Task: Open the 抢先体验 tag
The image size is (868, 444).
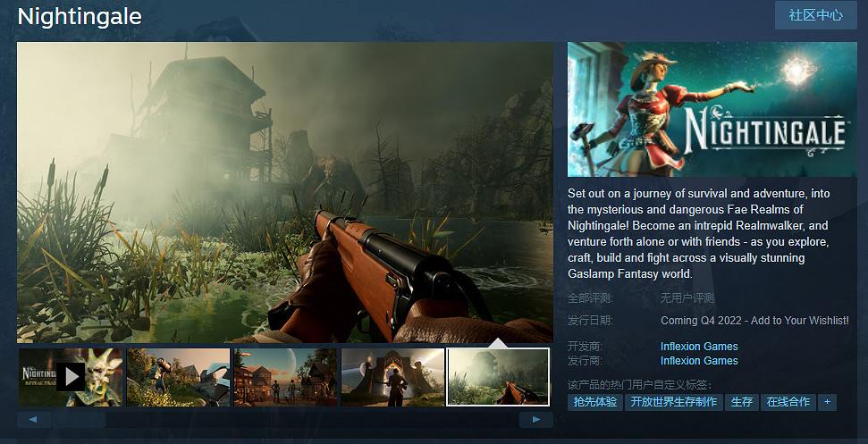Action: tap(594, 402)
